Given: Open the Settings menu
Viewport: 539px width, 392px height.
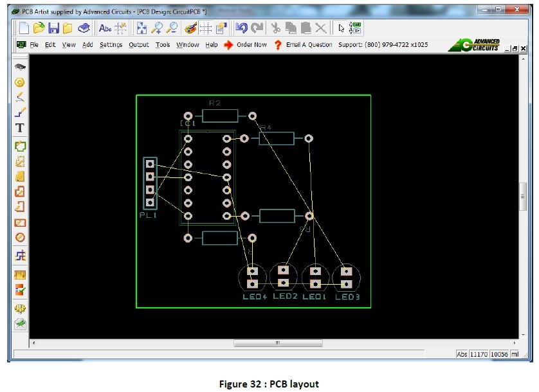Looking at the screenshot, I should (x=111, y=45).
